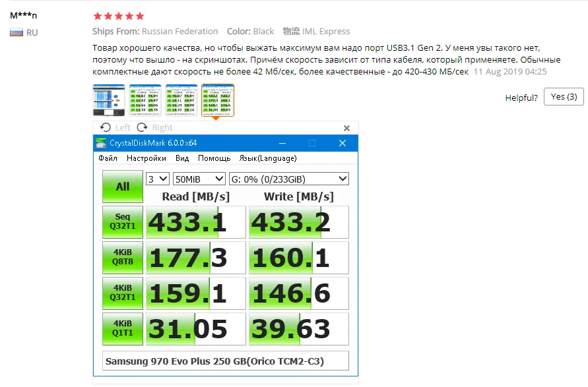Expand the G: drive selection dropdown
588x387 pixels.
click(x=289, y=179)
